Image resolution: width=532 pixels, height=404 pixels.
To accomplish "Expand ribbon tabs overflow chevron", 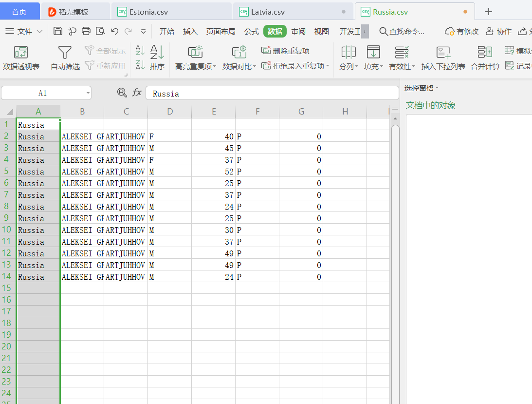I will [x=365, y=31].
